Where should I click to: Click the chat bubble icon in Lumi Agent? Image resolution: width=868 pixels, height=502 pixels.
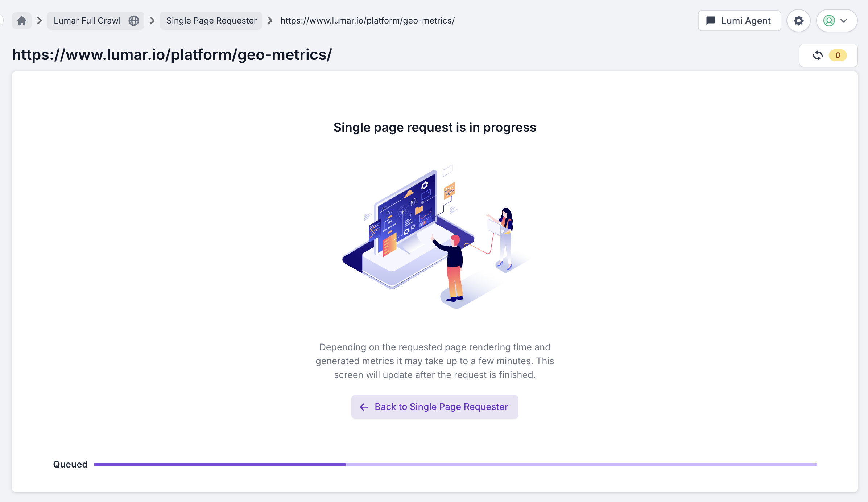coord(711,21)
